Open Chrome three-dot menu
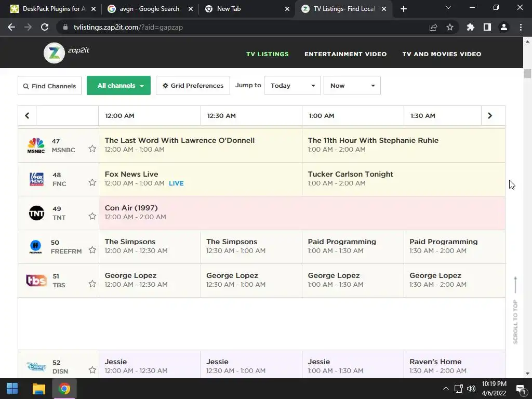The width and height of the screenshot is (532, 399). pos(521,27)
